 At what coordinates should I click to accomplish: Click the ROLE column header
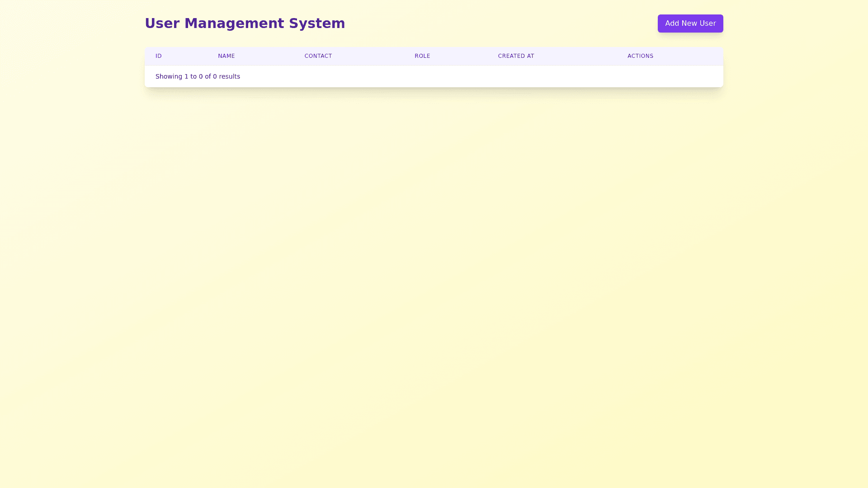[422, 56]
